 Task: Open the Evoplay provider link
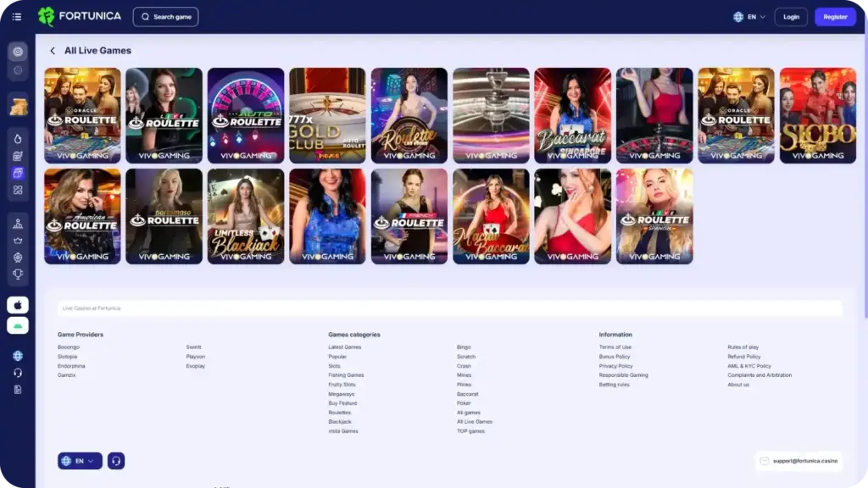pyautogui.click(x=196, y=366)
